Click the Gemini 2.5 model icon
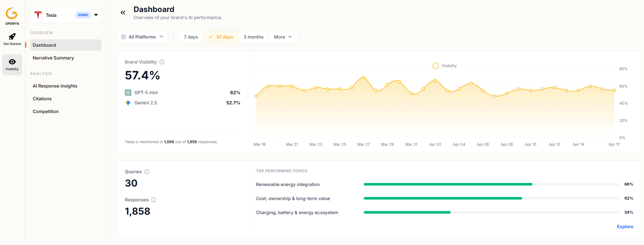This screenshot has height=245, width=644. [128, 103]
